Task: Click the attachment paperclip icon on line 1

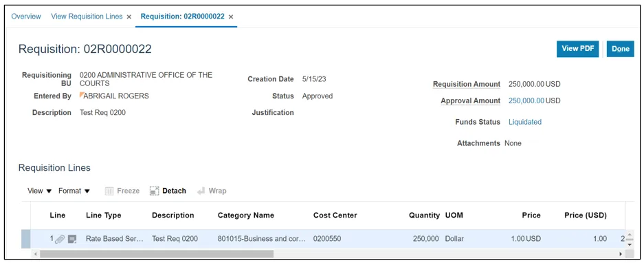Action: coord(60,239)
